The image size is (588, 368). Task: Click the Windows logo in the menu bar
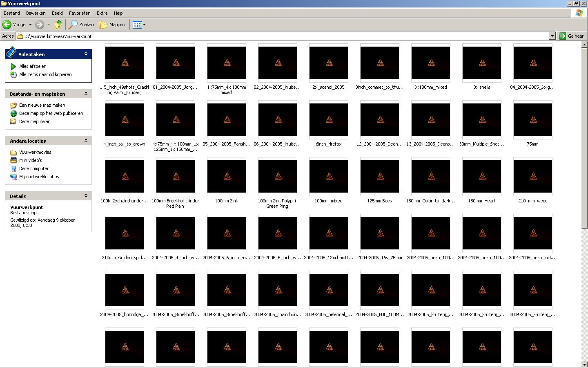[579, 13]
